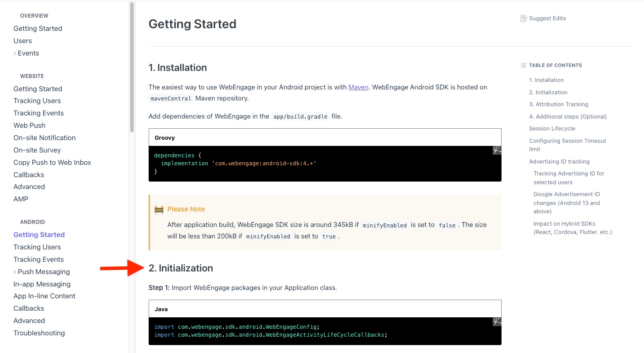The image size is (644, 353).
Task: Expand the Push Messaging chevron
Action: 15,272
